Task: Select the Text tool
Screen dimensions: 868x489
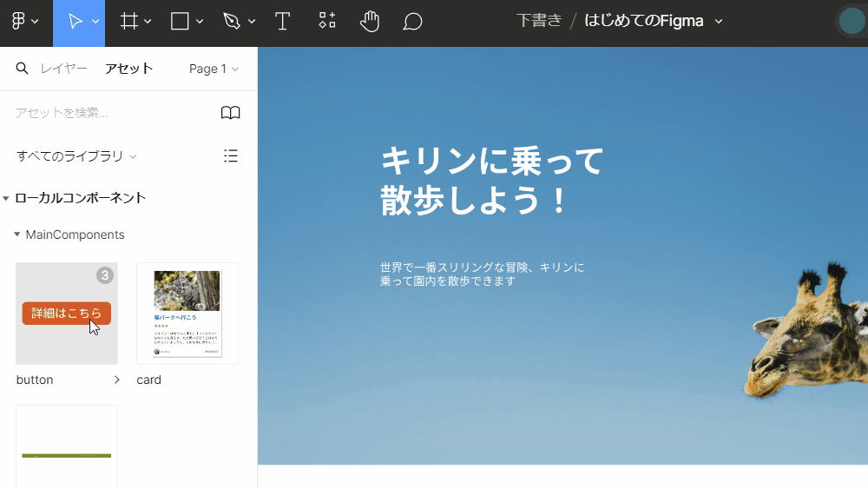Action: (282, 22)
